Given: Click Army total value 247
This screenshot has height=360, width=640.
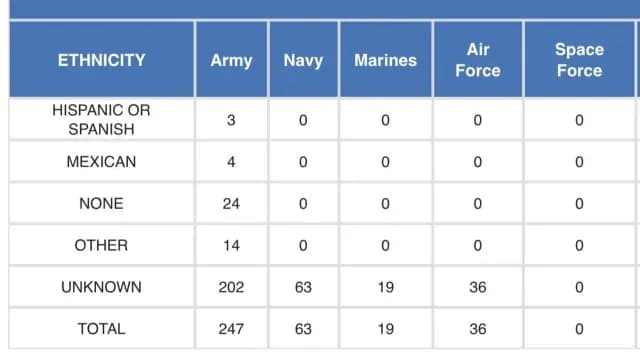Looking at the screenshot, I should tap(231, 329).
